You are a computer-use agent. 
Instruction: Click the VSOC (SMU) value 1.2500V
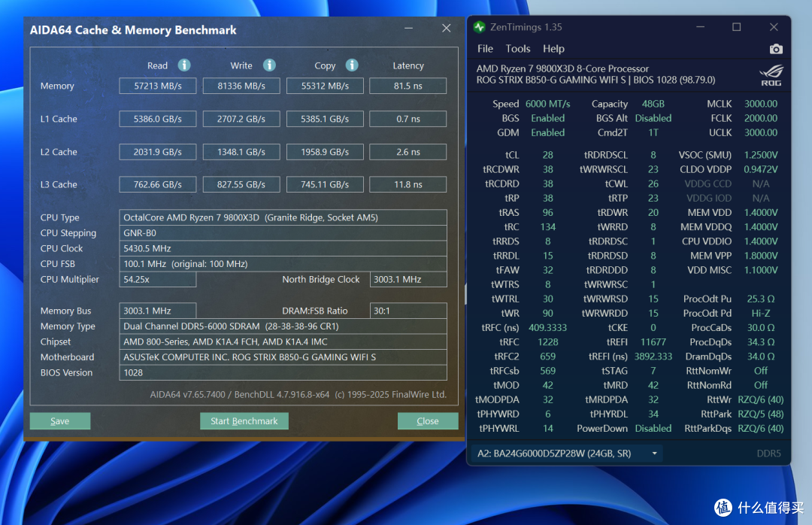[x=761, y=155]
